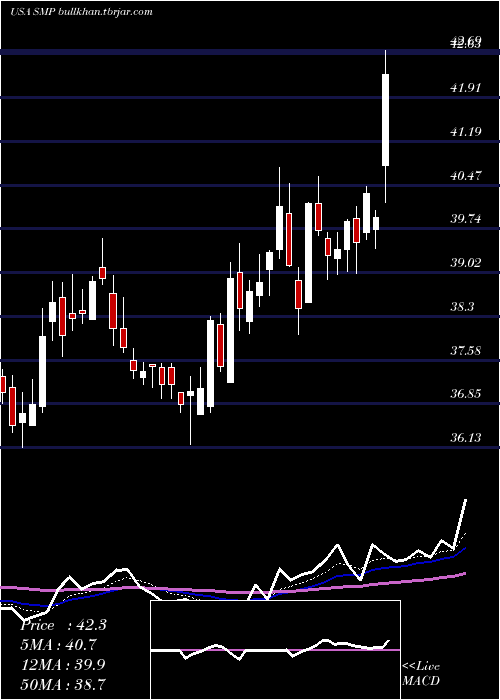Screen dimensions: 500x700
Task: Click the 41.91 price axis label
Action: pos(466,88)
